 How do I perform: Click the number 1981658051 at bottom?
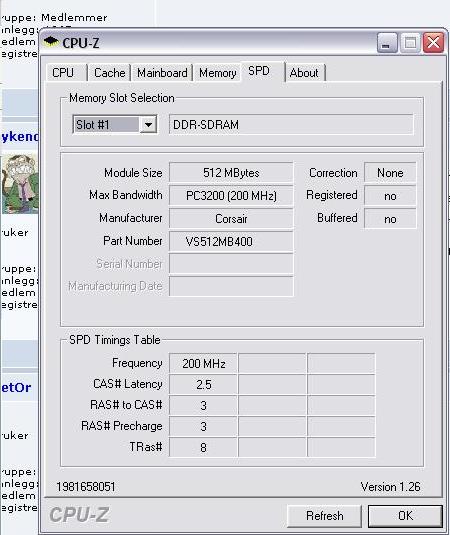(86, 487)
